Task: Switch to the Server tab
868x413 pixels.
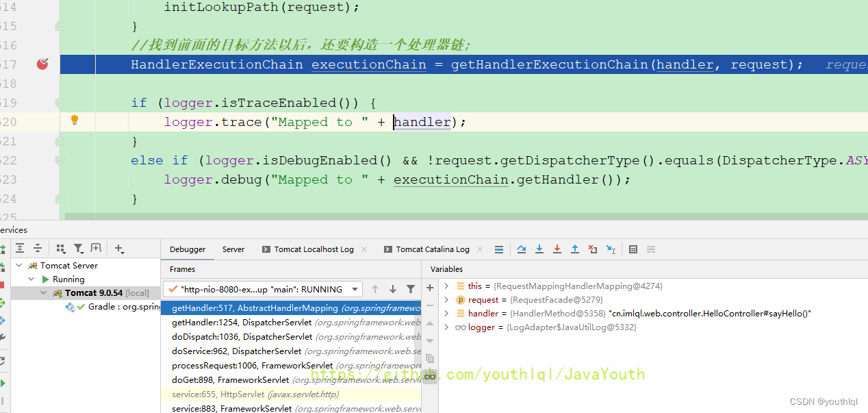Action: pos(233,249)
